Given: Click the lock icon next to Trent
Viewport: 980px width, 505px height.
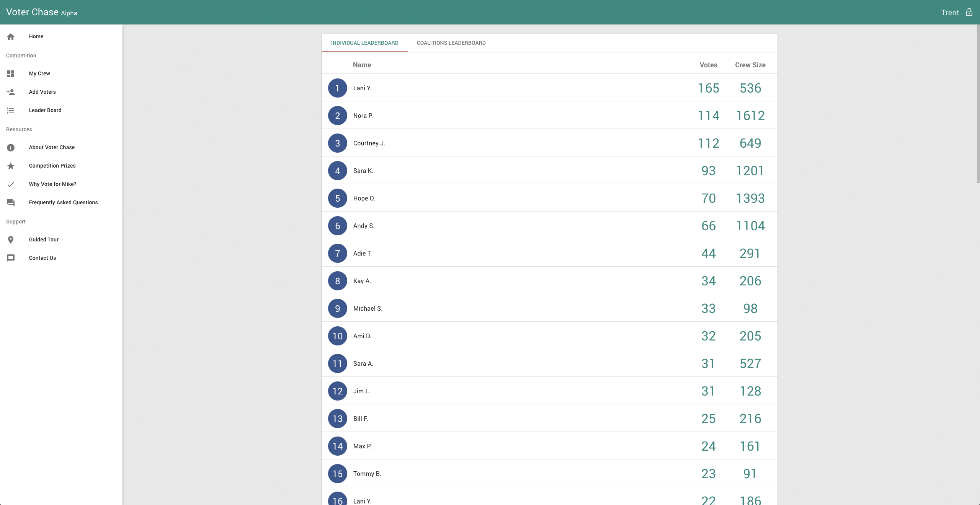Looking at the screenshot, I should 969,12.
